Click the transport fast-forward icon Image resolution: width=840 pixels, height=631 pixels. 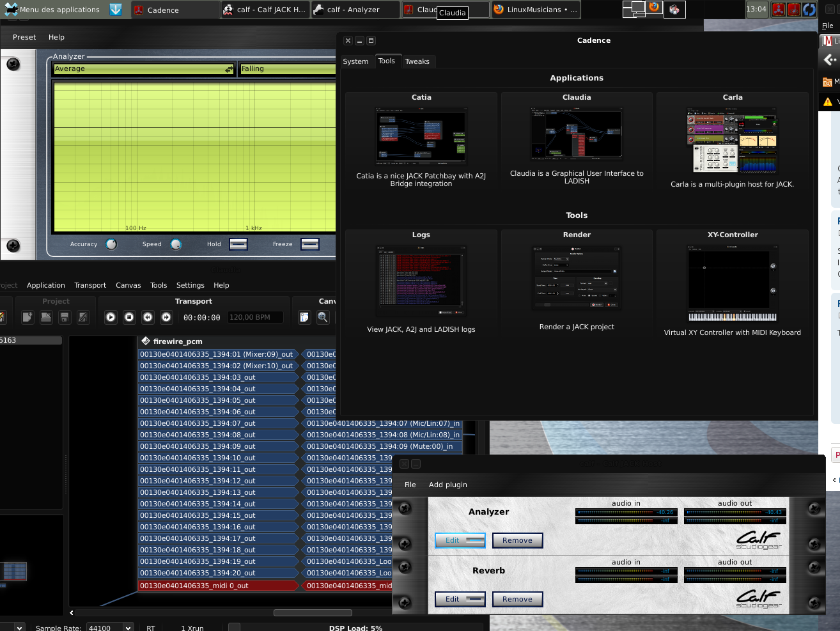coord(166,317)
